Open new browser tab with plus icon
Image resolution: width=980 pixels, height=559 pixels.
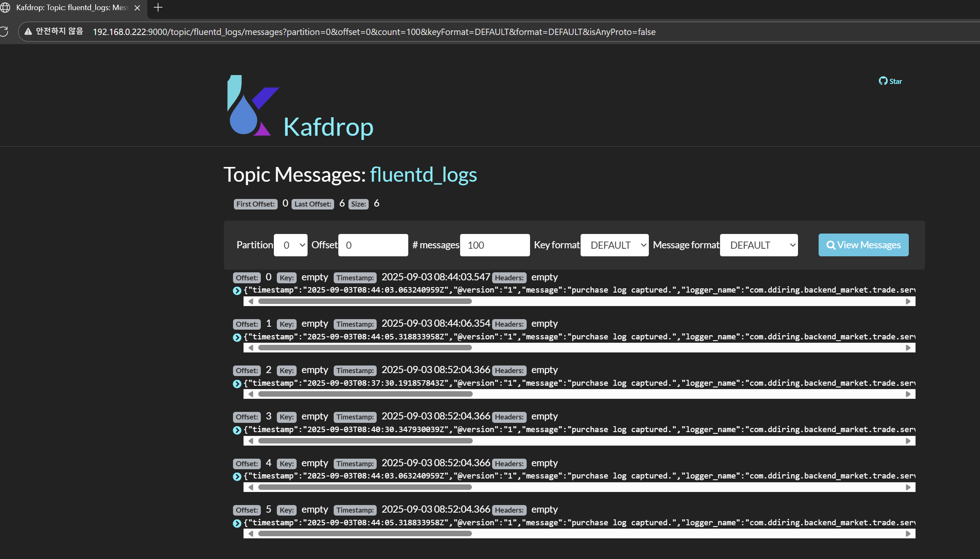158,8
